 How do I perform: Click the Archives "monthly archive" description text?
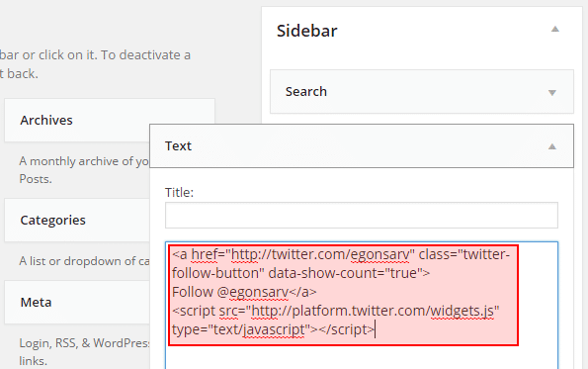[84, 161]
